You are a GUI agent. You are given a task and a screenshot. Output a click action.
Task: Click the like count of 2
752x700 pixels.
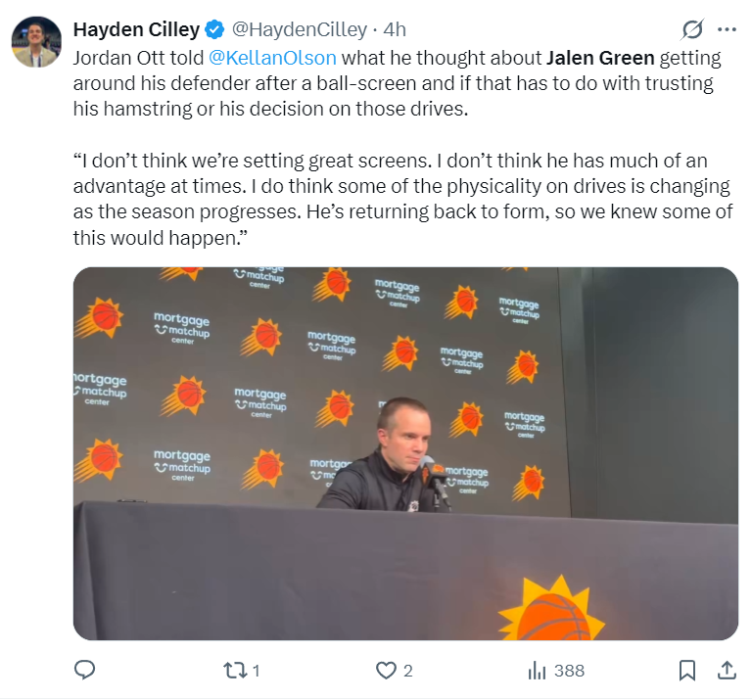point(407,671)
